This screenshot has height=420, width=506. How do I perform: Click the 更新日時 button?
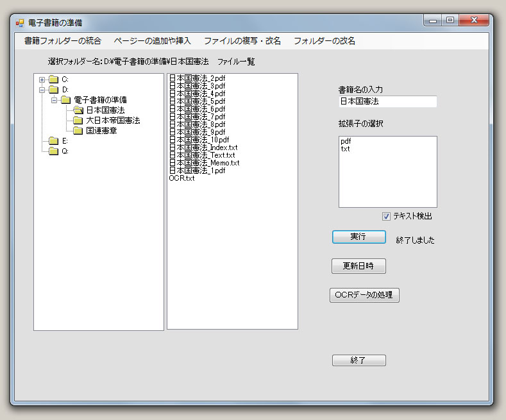pos(358,265)
